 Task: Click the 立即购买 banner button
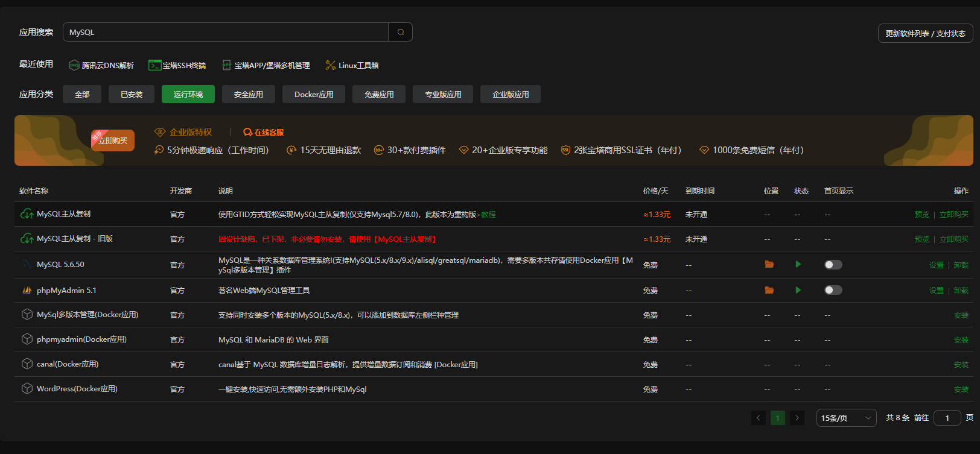tap(113, 141)
